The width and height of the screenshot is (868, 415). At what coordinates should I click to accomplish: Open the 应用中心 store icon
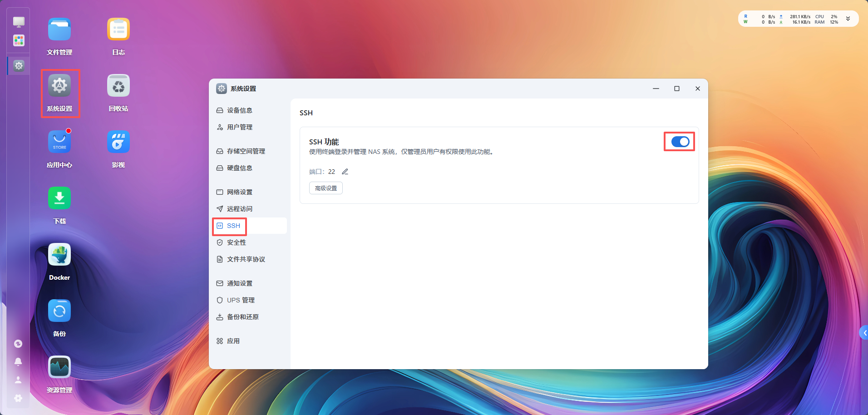coord(59,142)
